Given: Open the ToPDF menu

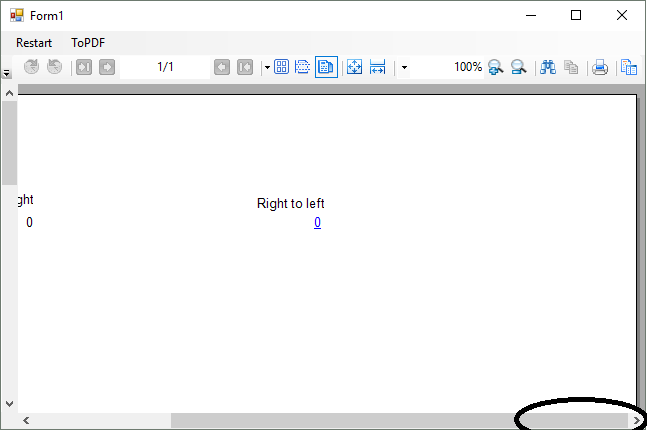Looking at the screenshot, I should pyautogui.click(x=88, y=43).
